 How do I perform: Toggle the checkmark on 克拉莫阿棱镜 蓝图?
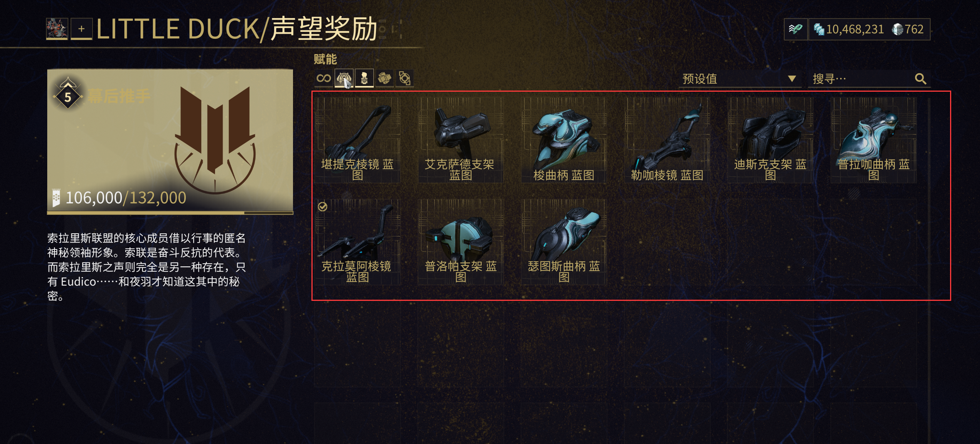point(323,207)
